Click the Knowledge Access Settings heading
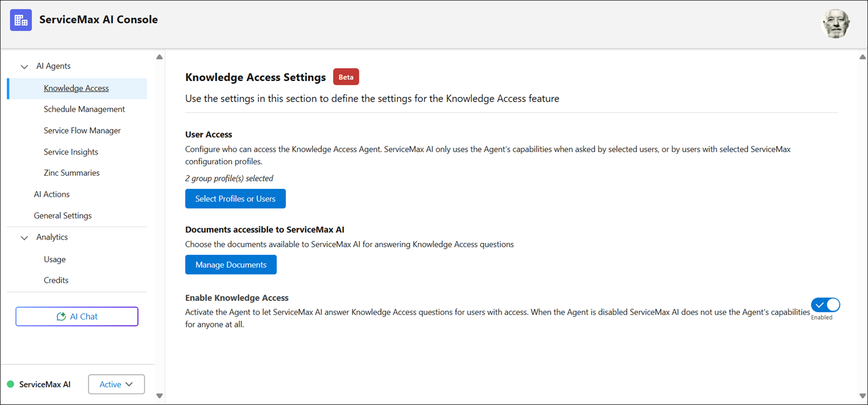 point(256,77)
